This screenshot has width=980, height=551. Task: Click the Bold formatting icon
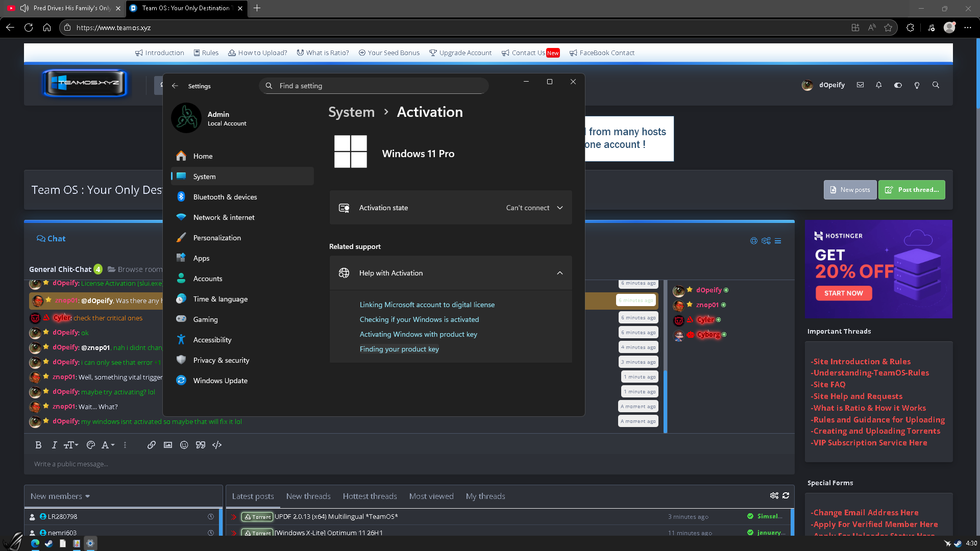(38, 445)
